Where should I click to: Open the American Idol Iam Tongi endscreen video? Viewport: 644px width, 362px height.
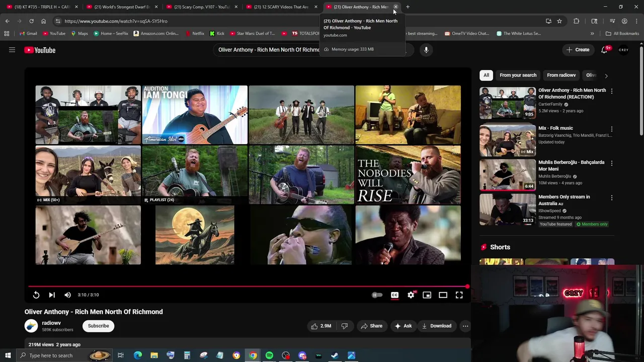(x=195, y=115)
